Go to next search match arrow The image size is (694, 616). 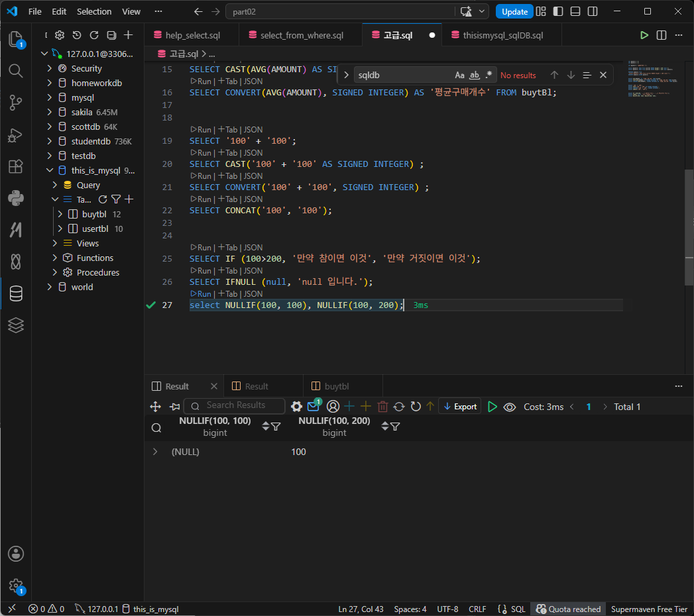pyautogui.click(x=571, y=75)
